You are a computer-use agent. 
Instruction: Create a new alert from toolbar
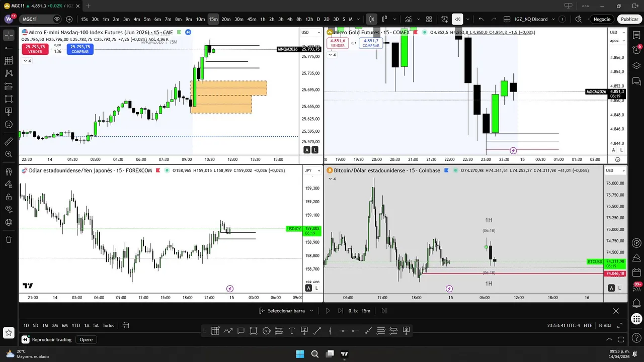coord(445,19)
